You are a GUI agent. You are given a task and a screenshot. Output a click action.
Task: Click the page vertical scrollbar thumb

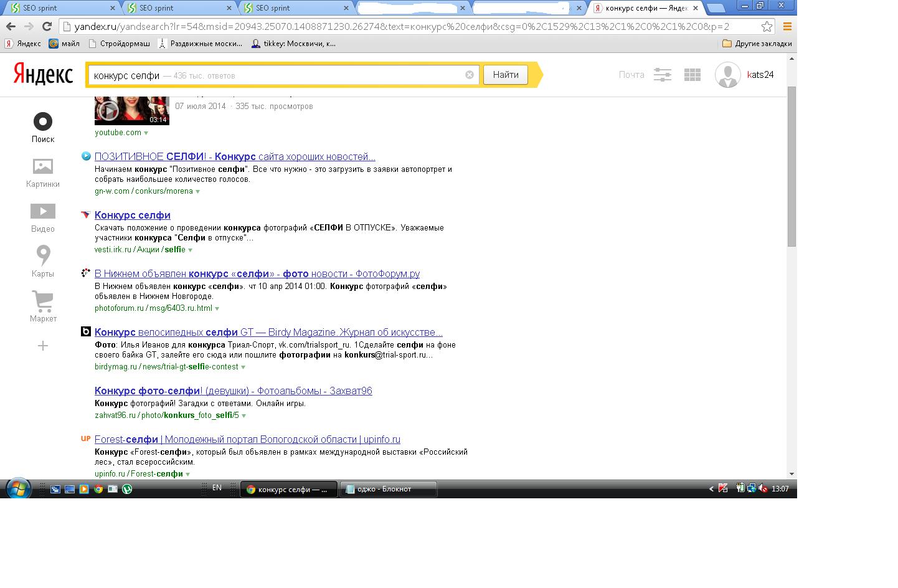792,166
